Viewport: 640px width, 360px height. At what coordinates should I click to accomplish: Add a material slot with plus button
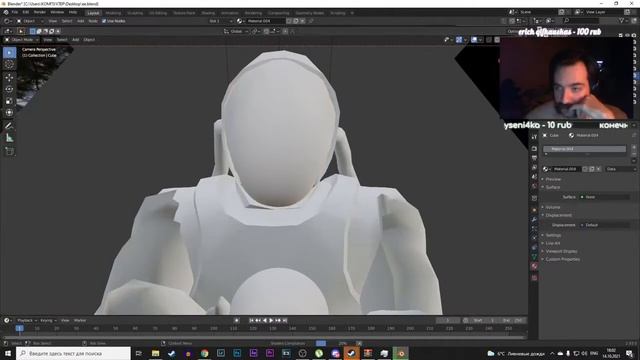634,147
